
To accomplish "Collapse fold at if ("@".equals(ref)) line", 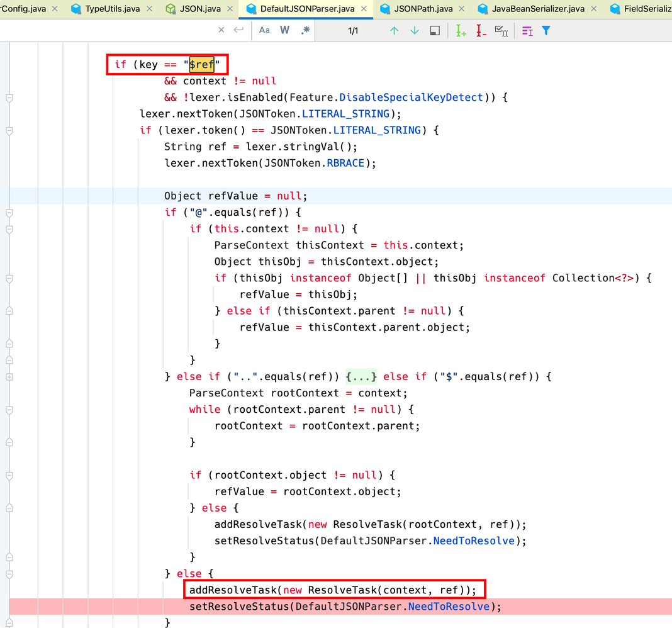I will click(9, 213).
